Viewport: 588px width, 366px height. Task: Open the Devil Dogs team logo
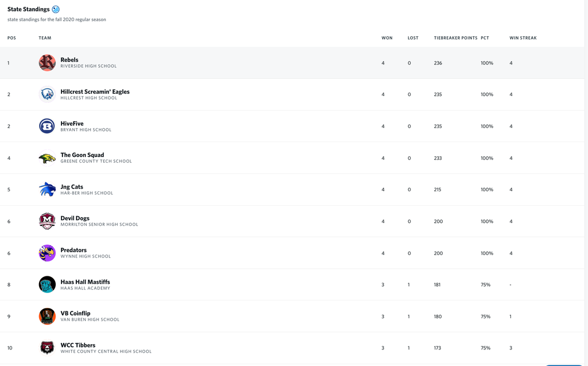tap(47, 221)
